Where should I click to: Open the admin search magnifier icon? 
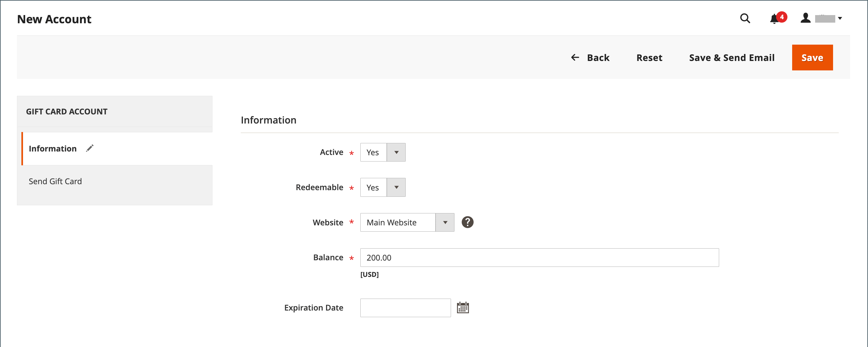pos(745,18)
